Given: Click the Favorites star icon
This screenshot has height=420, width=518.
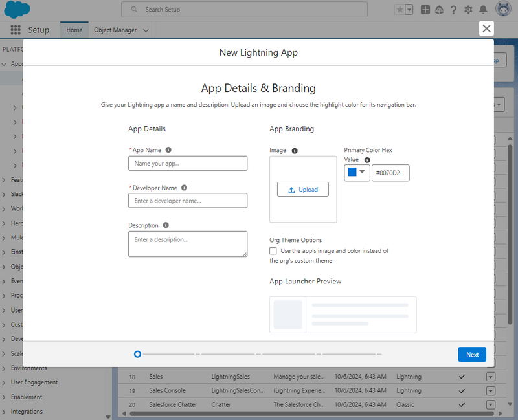Looking at the screenshot, I should click(x=400, y=10).
